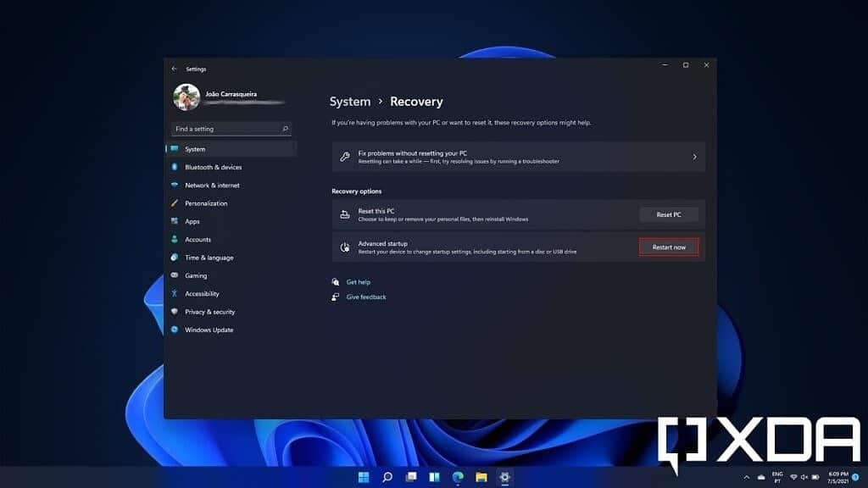Open the user profile avatar picture
Screen dimensions: 868x488
click(x=186, y=97)
